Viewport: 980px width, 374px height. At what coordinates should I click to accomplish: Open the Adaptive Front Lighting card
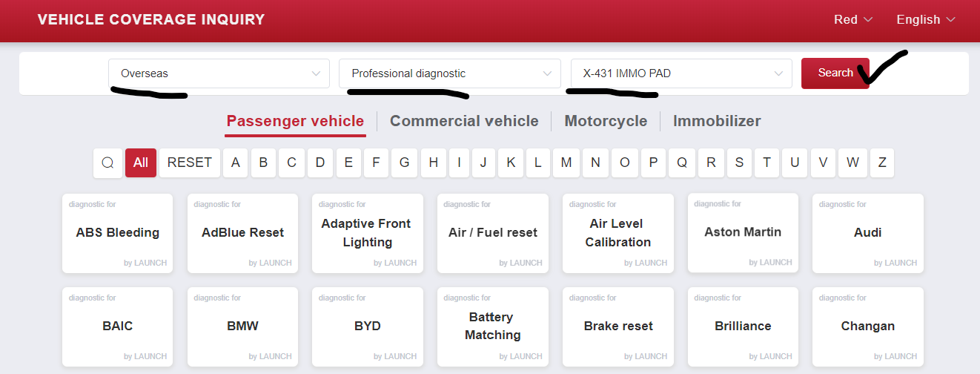pos(368,233)
